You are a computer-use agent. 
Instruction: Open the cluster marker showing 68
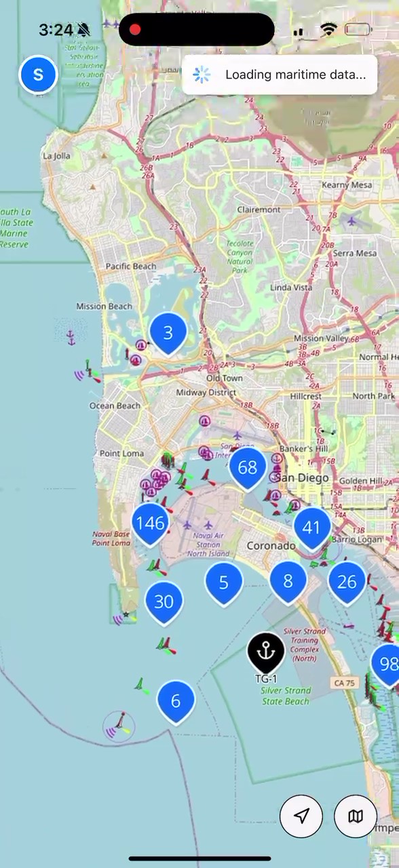(248, 468)
